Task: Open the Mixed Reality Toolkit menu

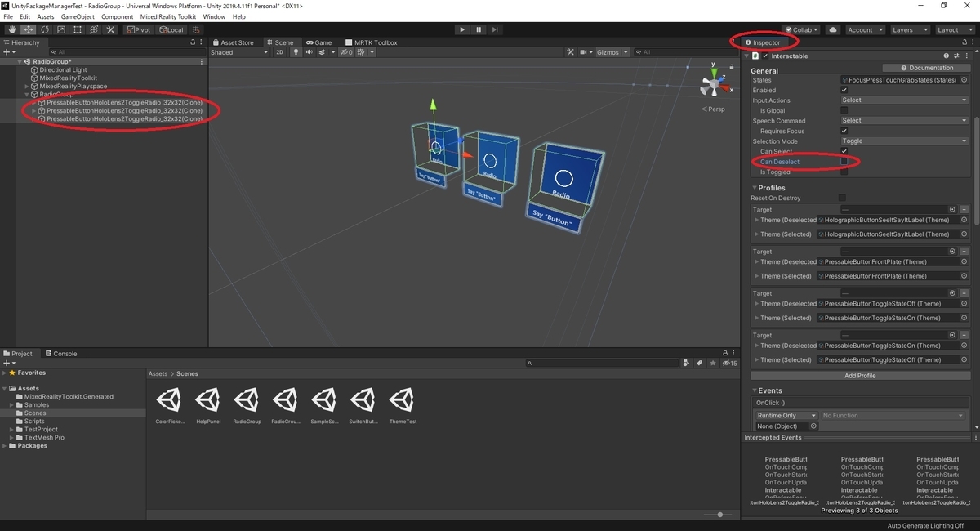Action: pyautogui.click(x=168, y=16)
